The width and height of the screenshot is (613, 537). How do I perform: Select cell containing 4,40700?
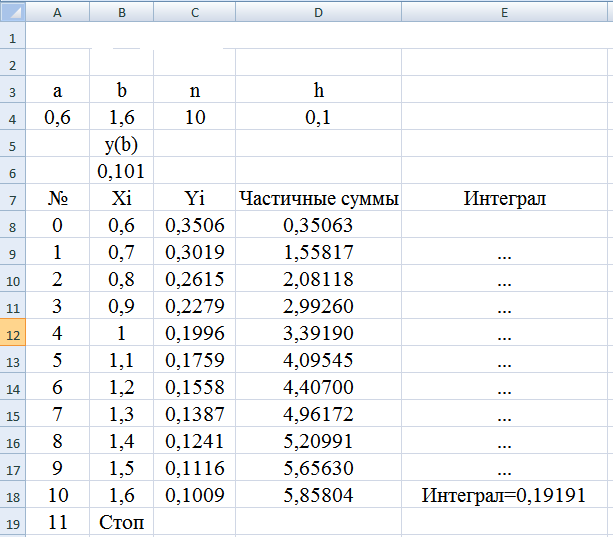click(319, 386)
